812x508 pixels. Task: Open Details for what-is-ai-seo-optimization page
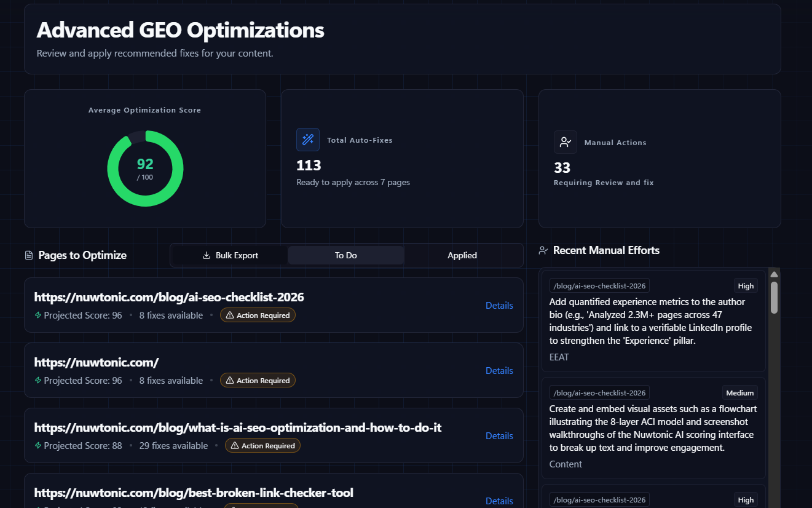pyautogui.click(x=499, y=435)
